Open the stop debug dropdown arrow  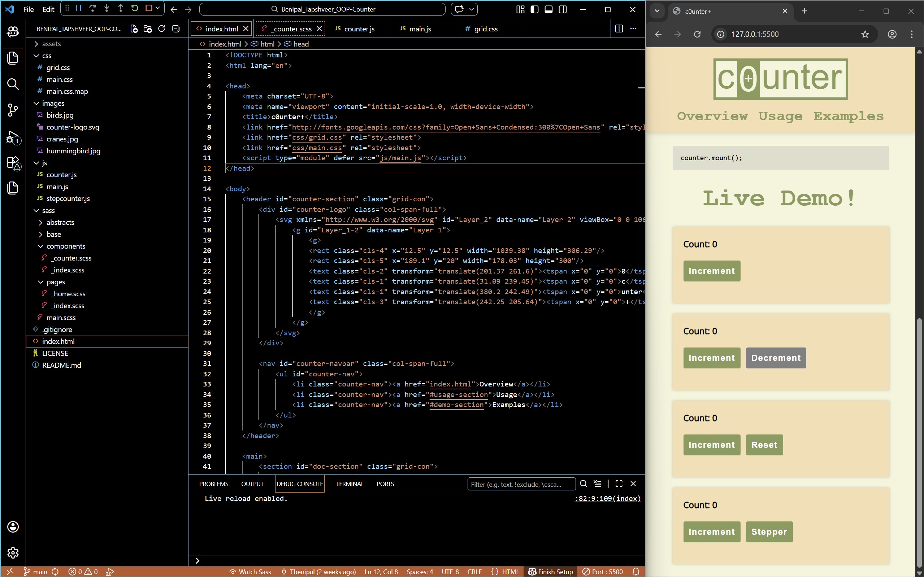coord(157,8)
